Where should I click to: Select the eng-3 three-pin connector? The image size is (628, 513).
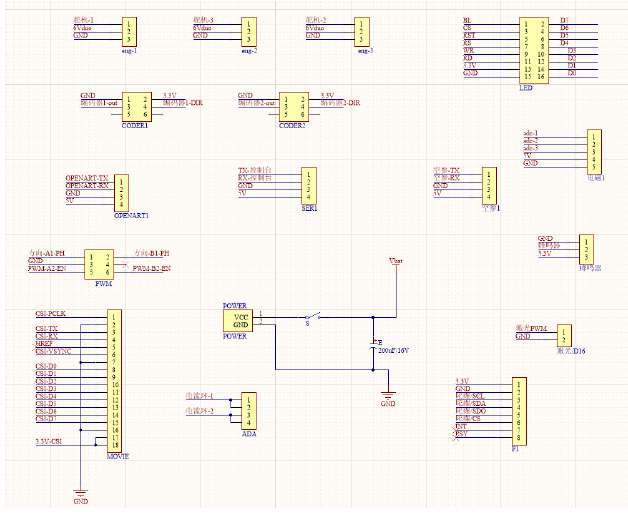[x=362, y=32]
